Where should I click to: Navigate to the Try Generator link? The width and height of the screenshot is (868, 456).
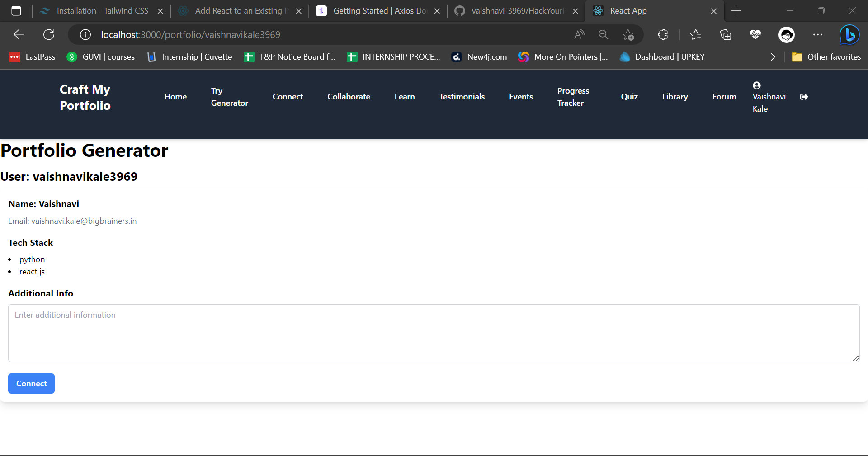coord(230,96)
